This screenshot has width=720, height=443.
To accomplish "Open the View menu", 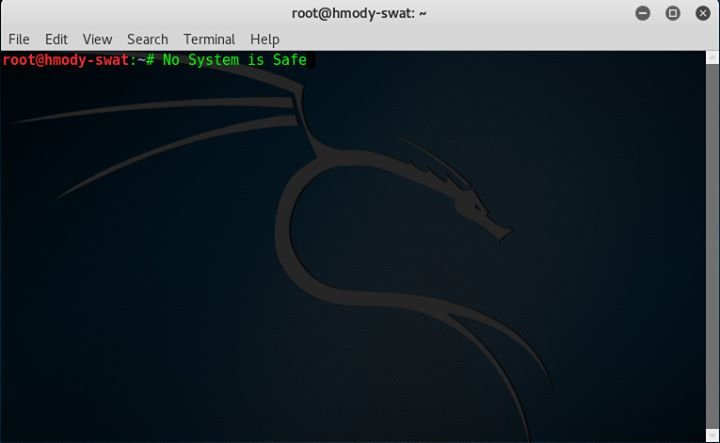I will pos(97,39).
